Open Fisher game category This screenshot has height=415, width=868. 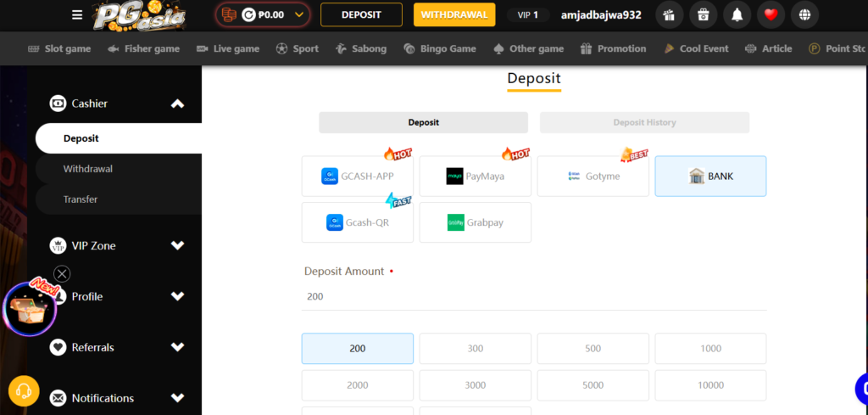(143, 48)
